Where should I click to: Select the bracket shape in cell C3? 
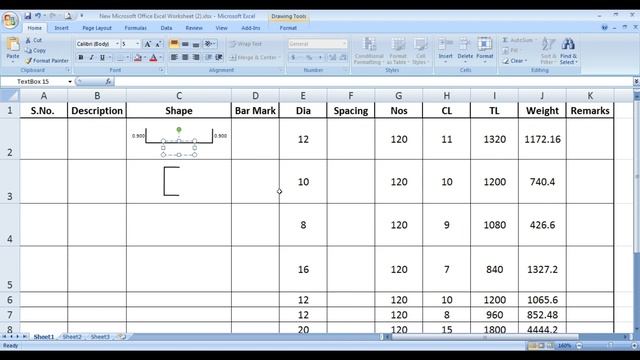[x=171, y=181]
